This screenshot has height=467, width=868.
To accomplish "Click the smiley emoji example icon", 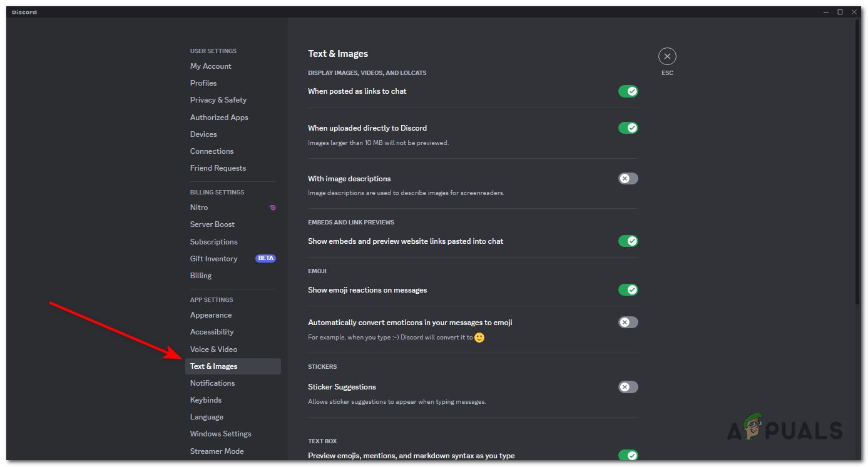I will click(479, 338).
